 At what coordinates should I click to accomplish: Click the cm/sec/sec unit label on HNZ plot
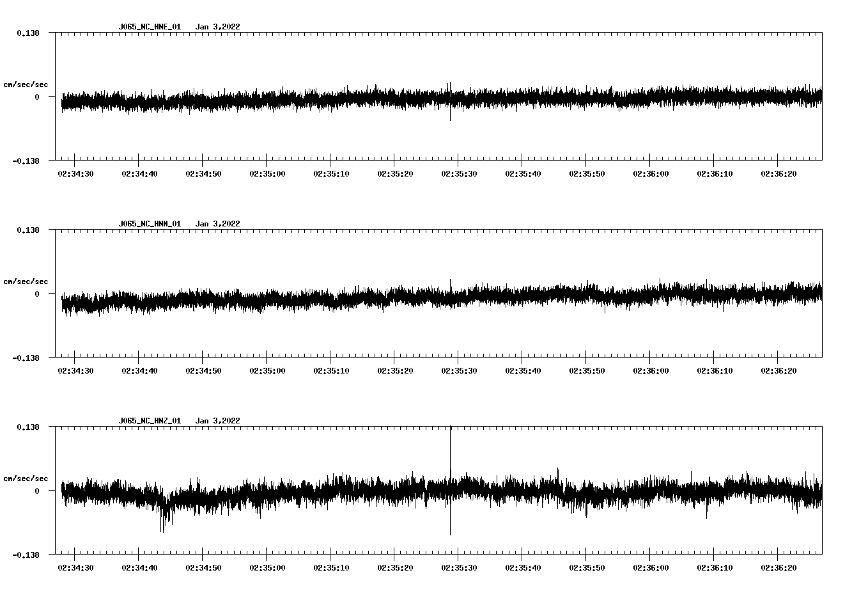[x=26, y=478]
